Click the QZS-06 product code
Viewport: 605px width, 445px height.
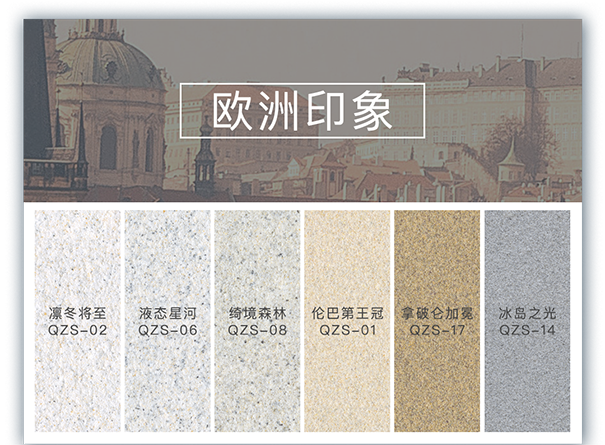[167, 329]
